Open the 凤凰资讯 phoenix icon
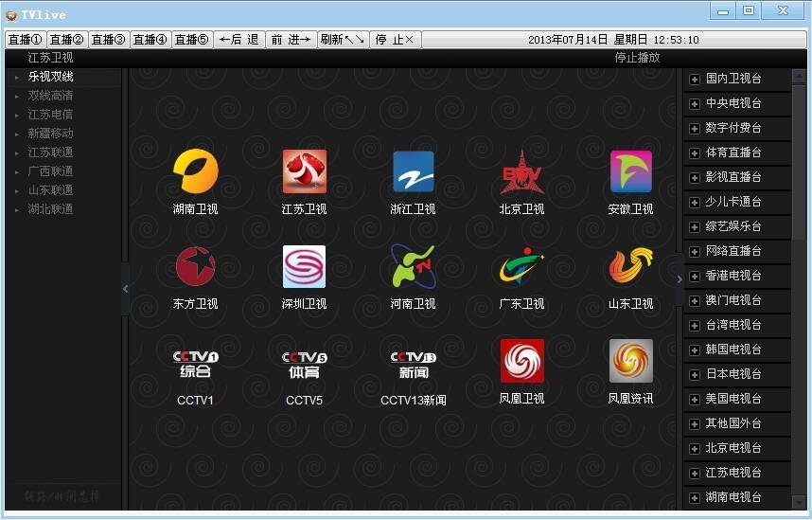 [x=630, y=361]
